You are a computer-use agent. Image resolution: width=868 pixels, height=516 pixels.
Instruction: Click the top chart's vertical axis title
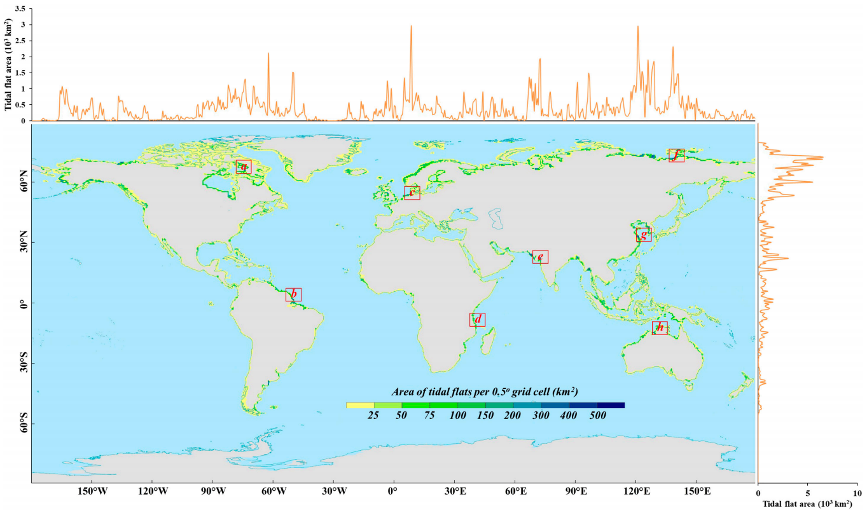pyautogui.click(x=8, y=63)
